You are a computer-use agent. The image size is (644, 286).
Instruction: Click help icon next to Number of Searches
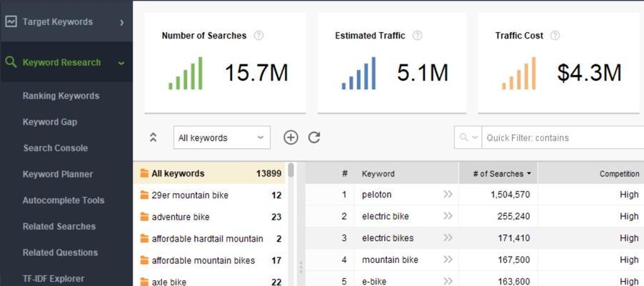(x=258, y=35)
